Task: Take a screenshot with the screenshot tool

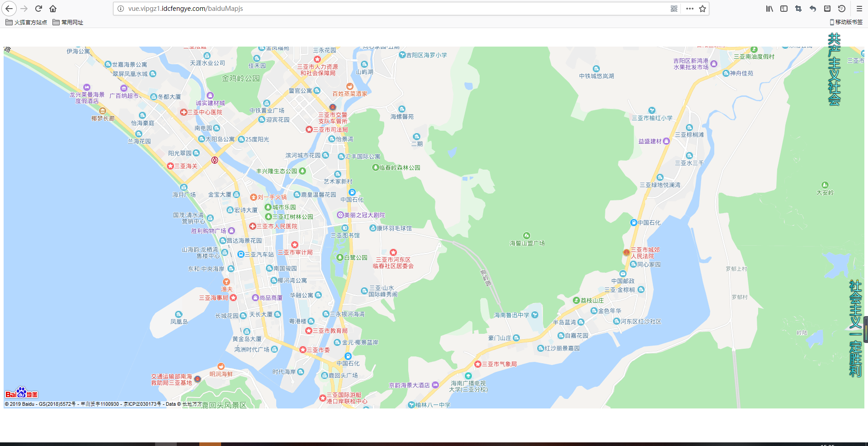Action: pos(798,8)
